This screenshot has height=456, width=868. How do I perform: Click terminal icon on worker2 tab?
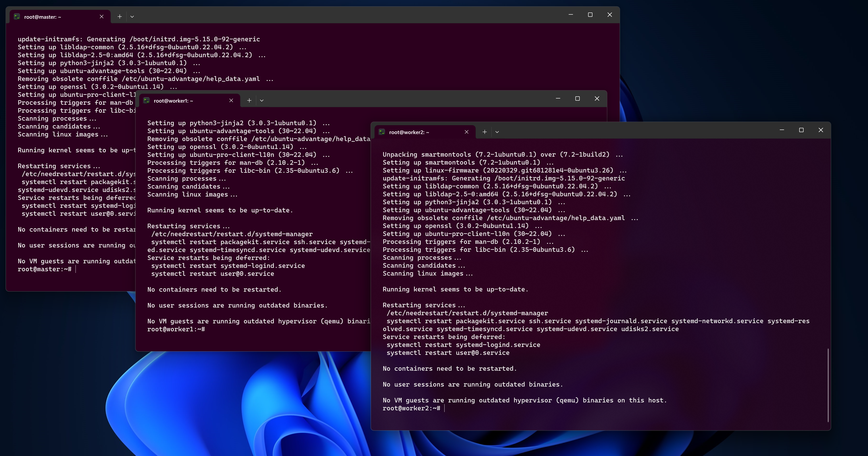[x=382, y=132]
